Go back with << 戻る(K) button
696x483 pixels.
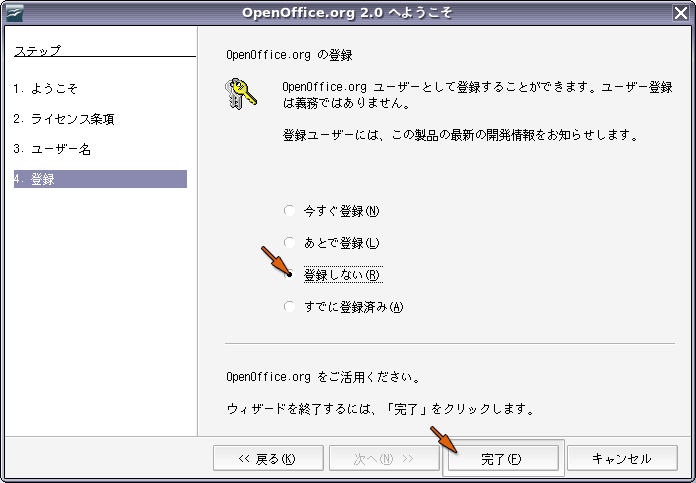coord(268,458)
